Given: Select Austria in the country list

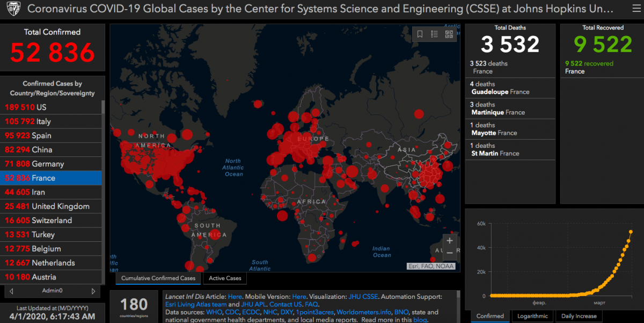Looking at the screenshot, I should (x=51, y=277).
